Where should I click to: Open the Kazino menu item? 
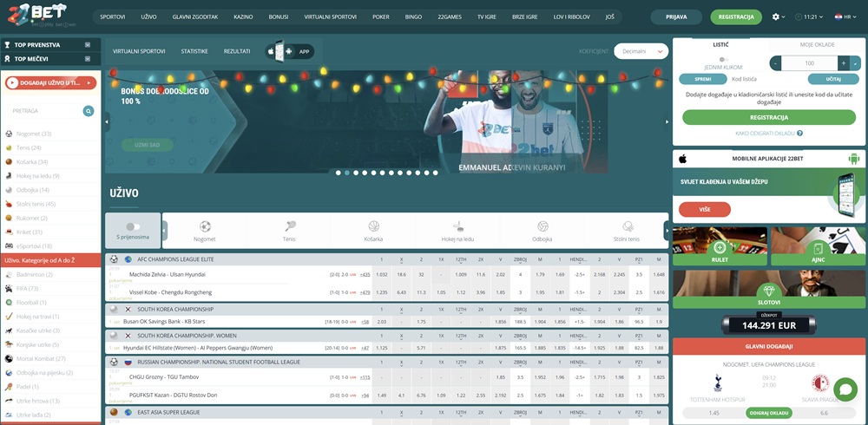(246, 16)
